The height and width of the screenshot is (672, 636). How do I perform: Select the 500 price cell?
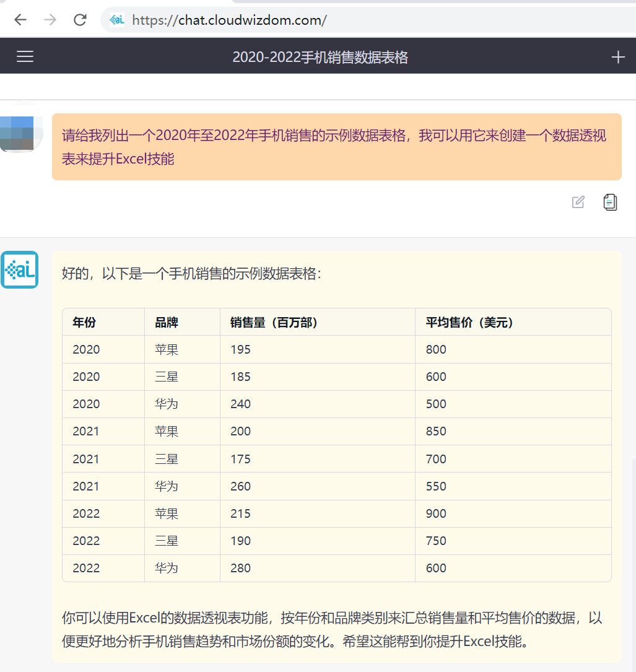(x=513, y=404)
